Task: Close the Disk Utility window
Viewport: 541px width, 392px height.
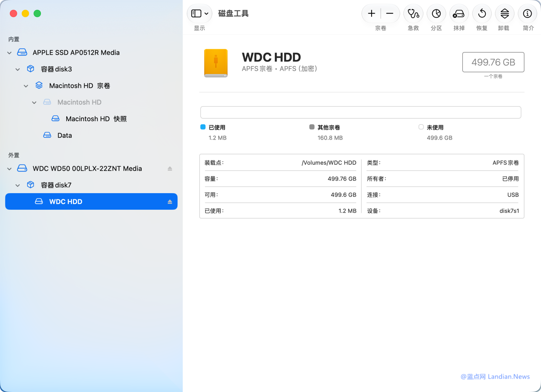Action: 14,14
